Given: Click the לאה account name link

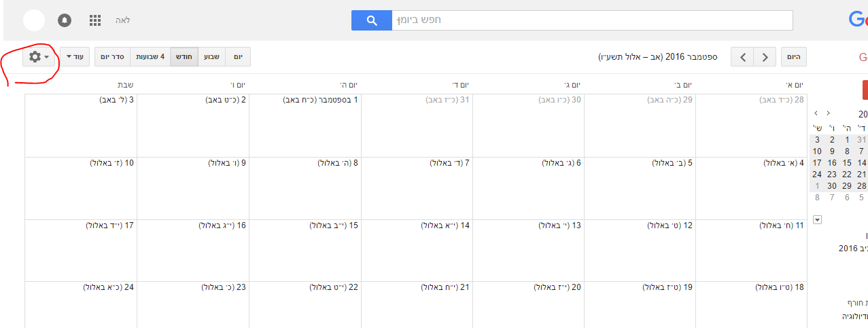Looking at the screenshot, I should pos(122,20).
